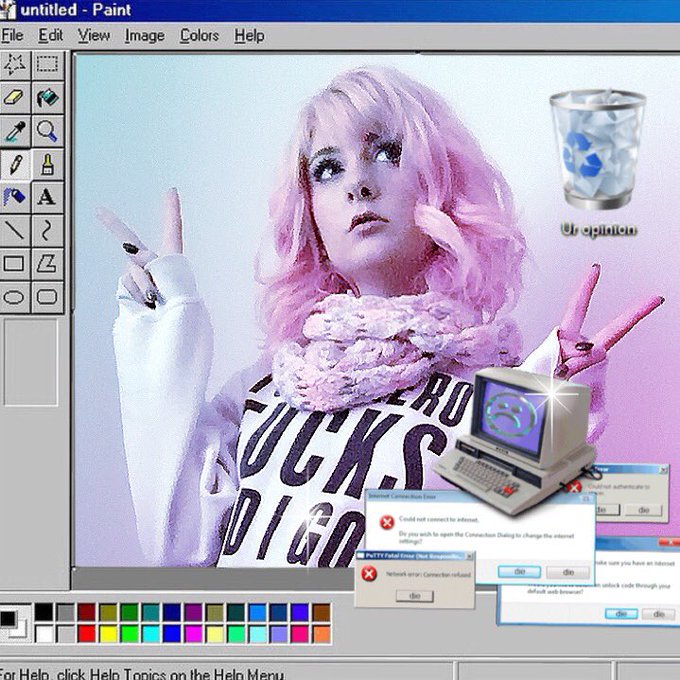Select the cyan palette swatch
This screenshot has height=680, width=680.
[151, 634]
